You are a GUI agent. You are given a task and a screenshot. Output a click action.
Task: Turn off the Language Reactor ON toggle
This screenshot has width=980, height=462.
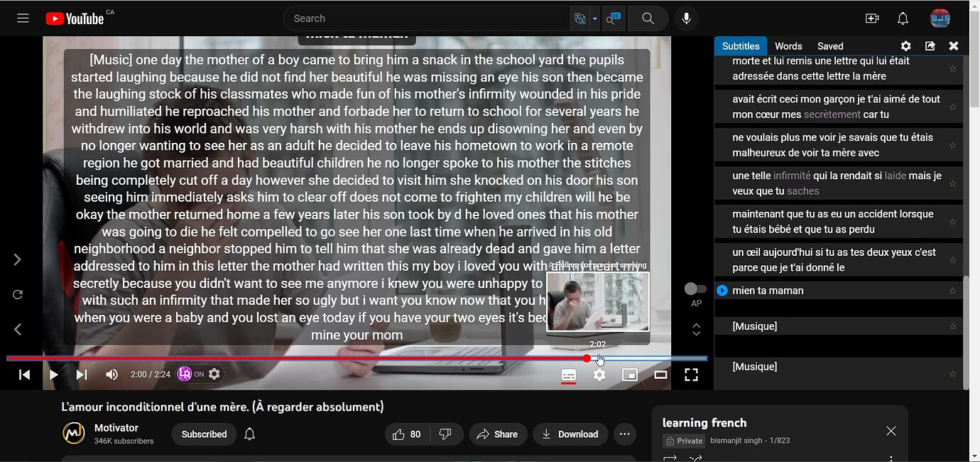click(192, 373)
